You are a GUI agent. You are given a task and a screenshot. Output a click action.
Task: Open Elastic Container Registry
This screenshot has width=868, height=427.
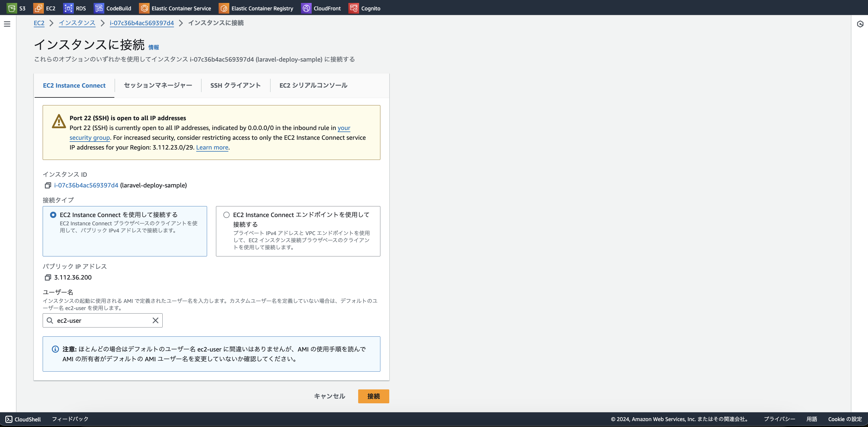point(256,8)
